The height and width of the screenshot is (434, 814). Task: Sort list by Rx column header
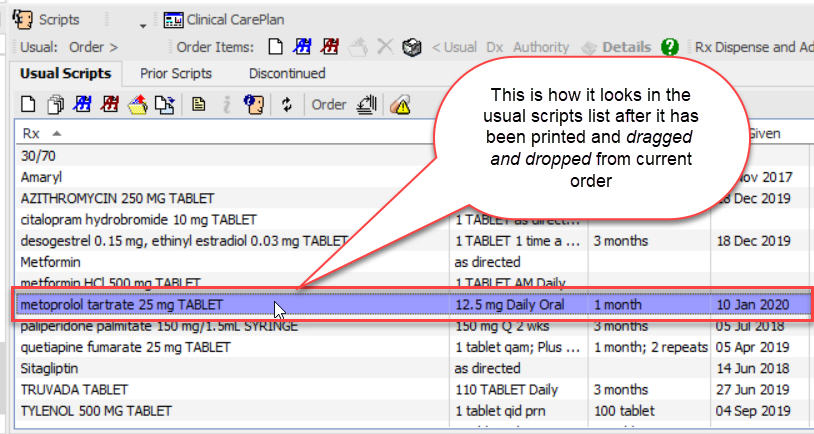coord(32,133)
